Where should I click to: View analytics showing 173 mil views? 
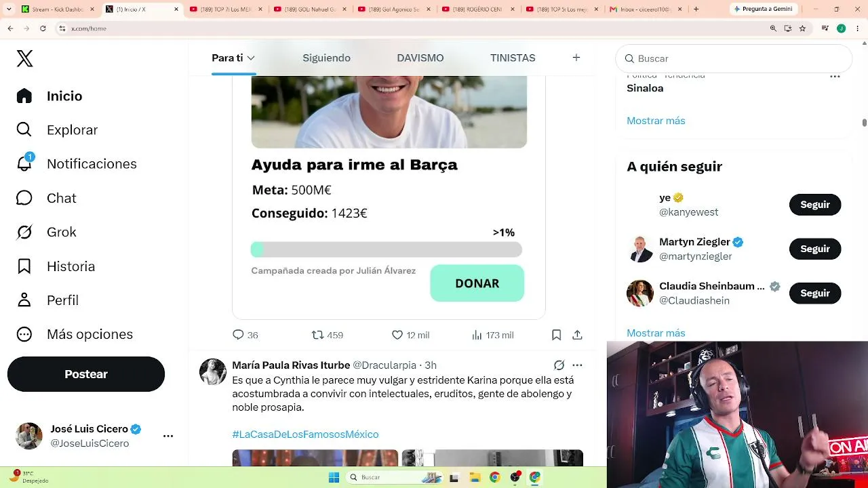click(x=492, y=335)
